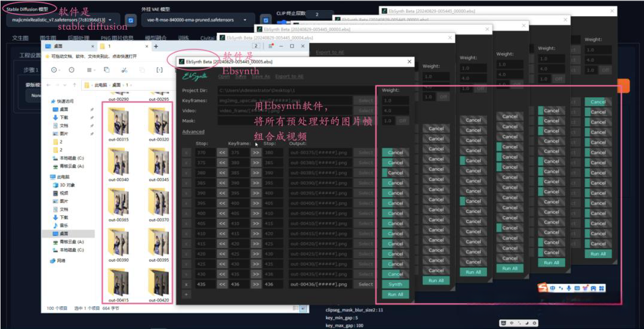Cancel synthesis of the keyframe 375 row
The image size is (644, 329).
pyautogui.click(x=395, y=152)
